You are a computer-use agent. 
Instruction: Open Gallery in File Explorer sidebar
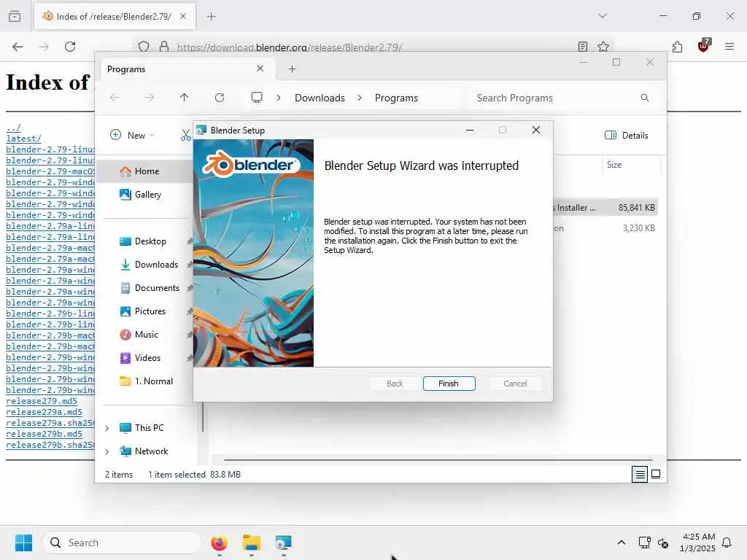click(x=147, y=194)
